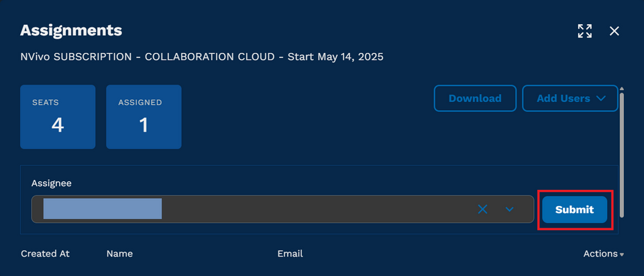Click the highlighted assignee value
Image resolution: width=644 pixels, height=276 pixels.
point(103,209)
